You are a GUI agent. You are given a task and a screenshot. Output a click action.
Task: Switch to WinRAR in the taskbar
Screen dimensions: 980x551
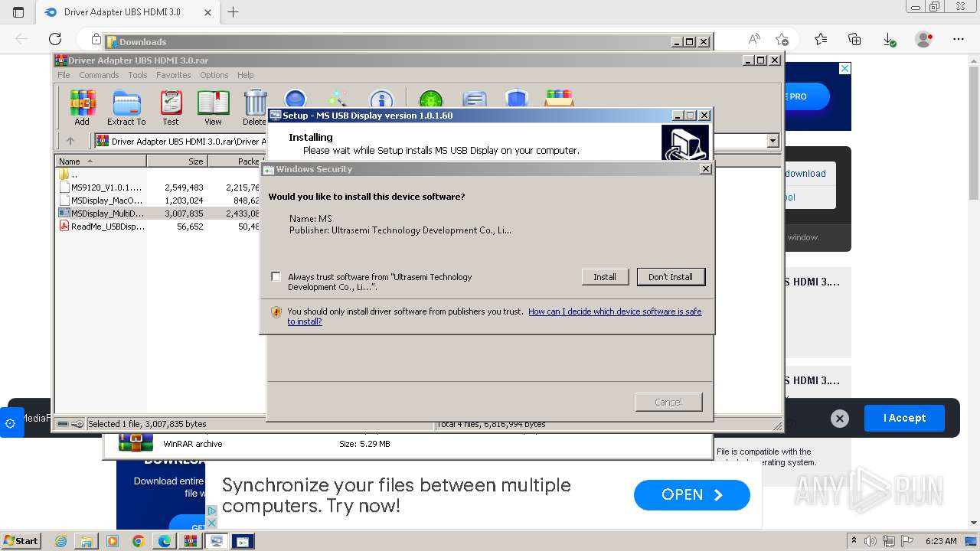(190, 541)
